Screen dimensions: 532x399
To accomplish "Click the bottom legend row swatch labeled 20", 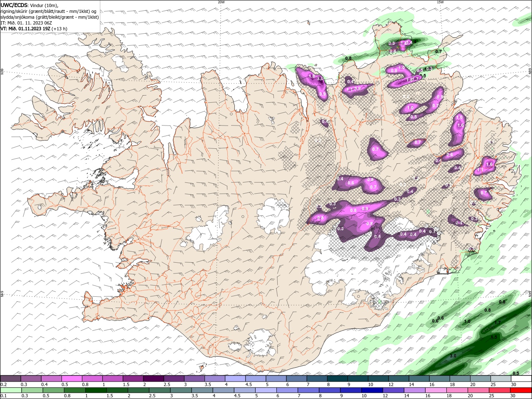I will [x=478, y=390].
